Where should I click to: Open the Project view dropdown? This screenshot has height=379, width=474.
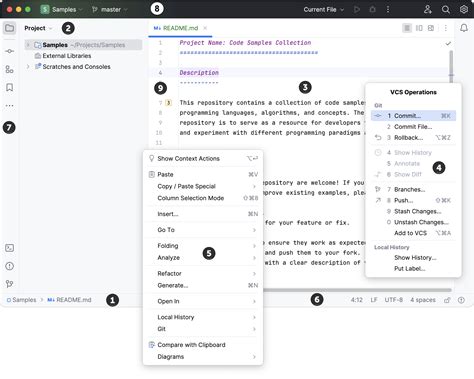[x=38, y=28]
